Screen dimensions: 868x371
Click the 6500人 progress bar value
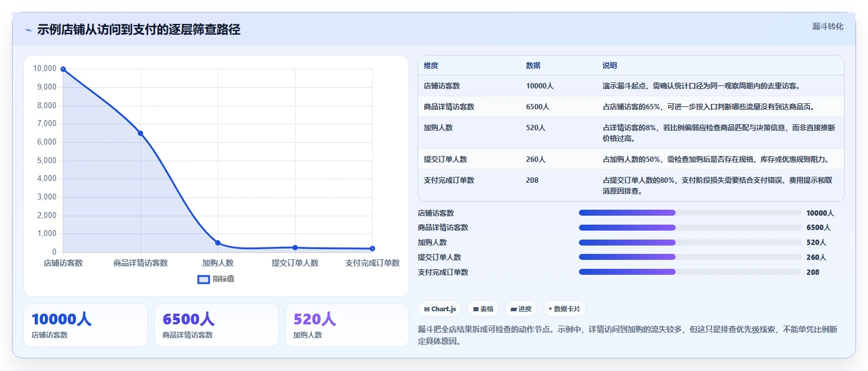point(818,228)
